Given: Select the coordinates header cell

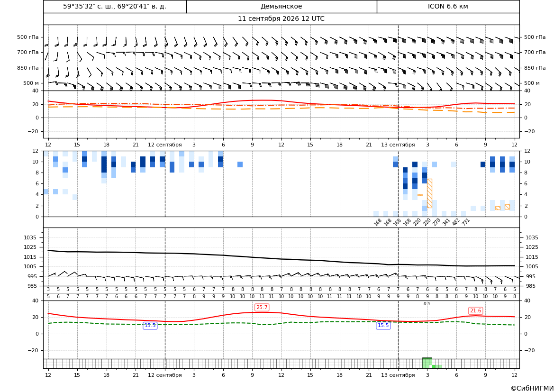Looking at the screenshot, I should 115,6.
